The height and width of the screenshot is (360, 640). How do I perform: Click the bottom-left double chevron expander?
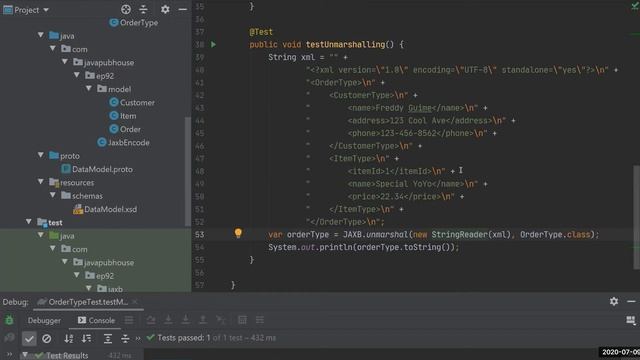click(9, 355)
